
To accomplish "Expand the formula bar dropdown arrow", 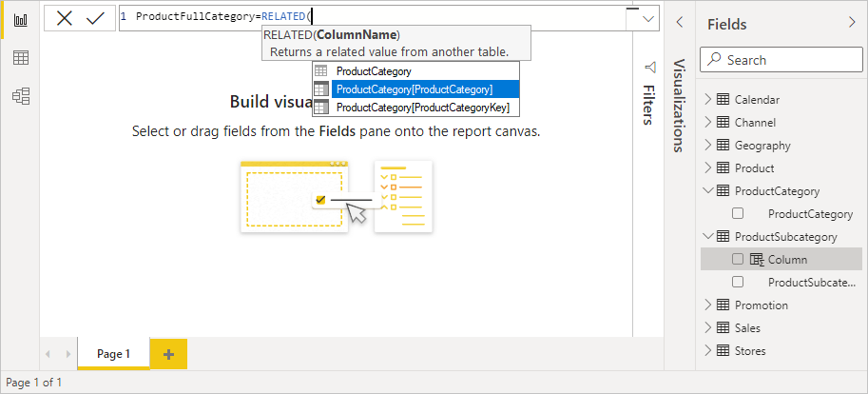I will click(x=648, y=18).
